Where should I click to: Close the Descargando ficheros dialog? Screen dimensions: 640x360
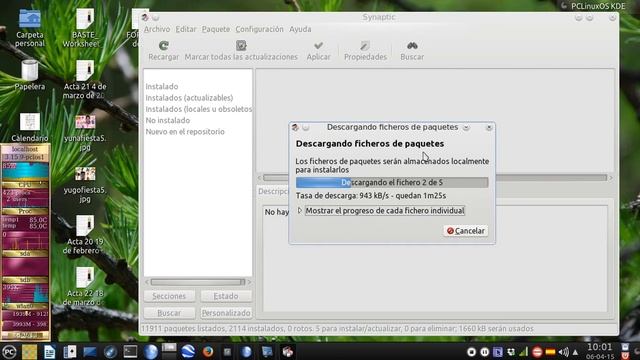click(489, 127)
